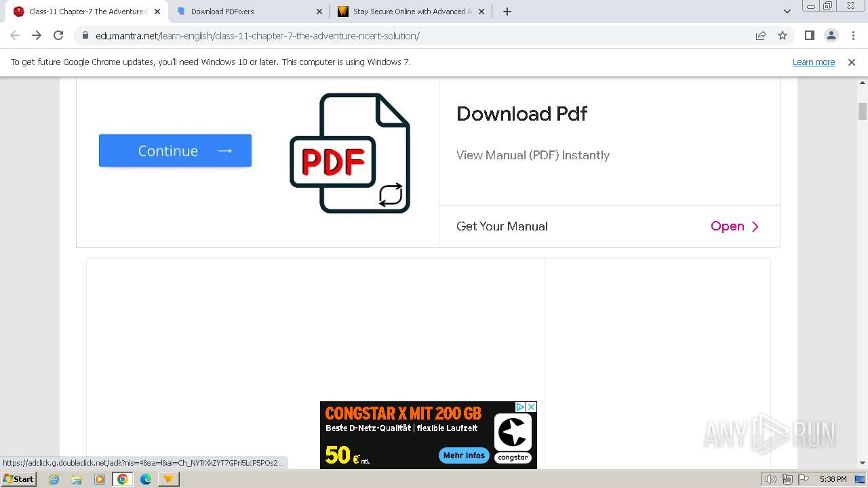Open network status in system tray
The width and height of the screenshot is (868, 488).
pyautogui.click(x=787, y=479)
